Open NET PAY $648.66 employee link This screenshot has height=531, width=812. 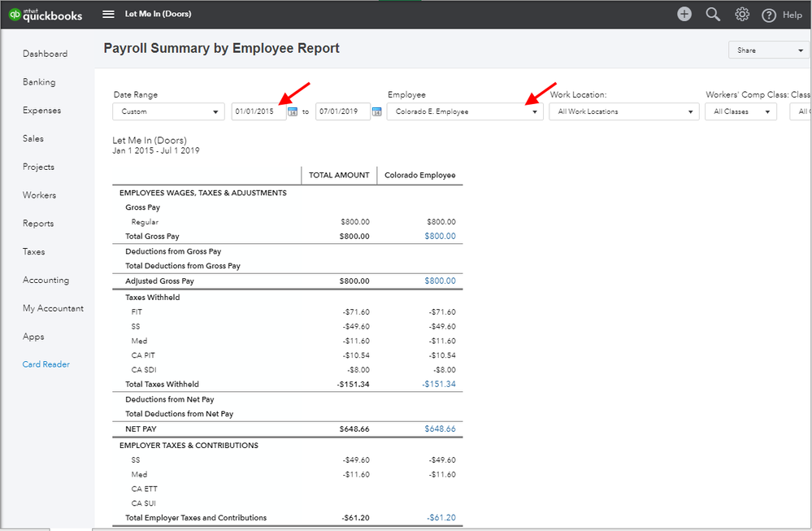pyautogui.click(x=441, y=429)
